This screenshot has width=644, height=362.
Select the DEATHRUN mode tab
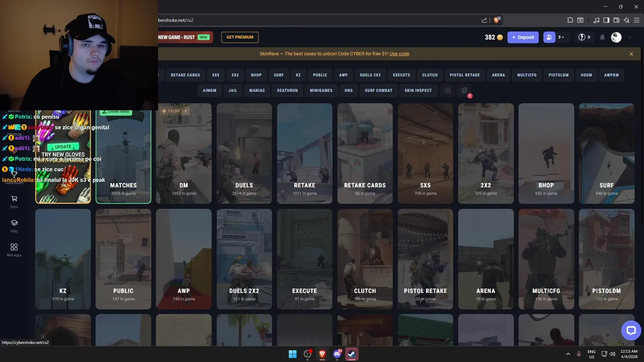click(x=287, y=90)
